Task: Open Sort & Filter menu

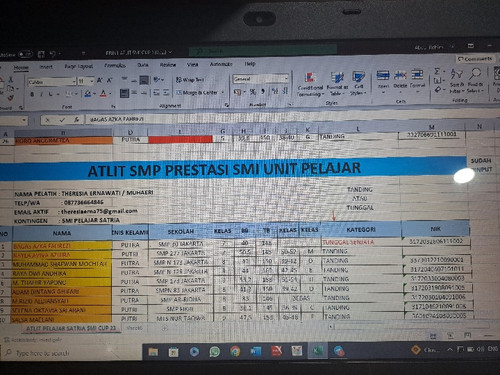Action: [456, 80]
